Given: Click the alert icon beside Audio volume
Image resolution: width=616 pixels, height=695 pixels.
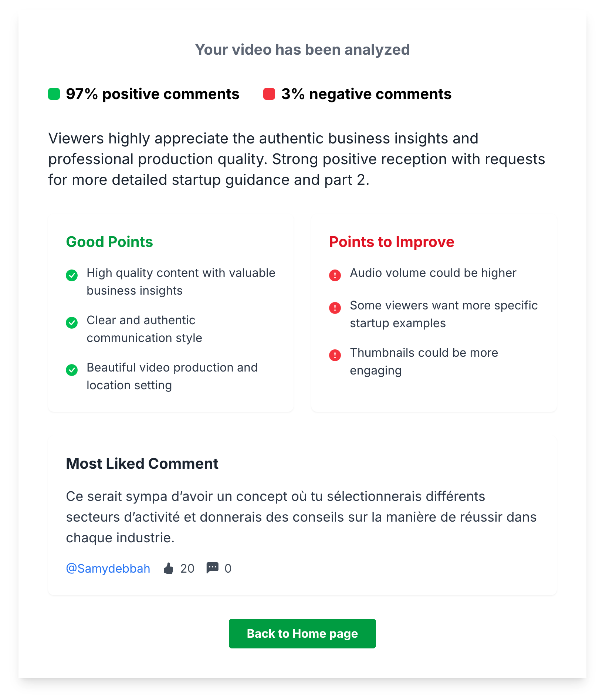Looking at the screenshot, I should click(335, 275).
